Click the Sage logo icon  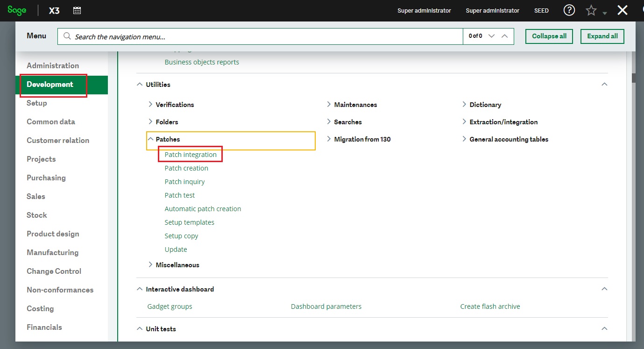coord(17,10)
